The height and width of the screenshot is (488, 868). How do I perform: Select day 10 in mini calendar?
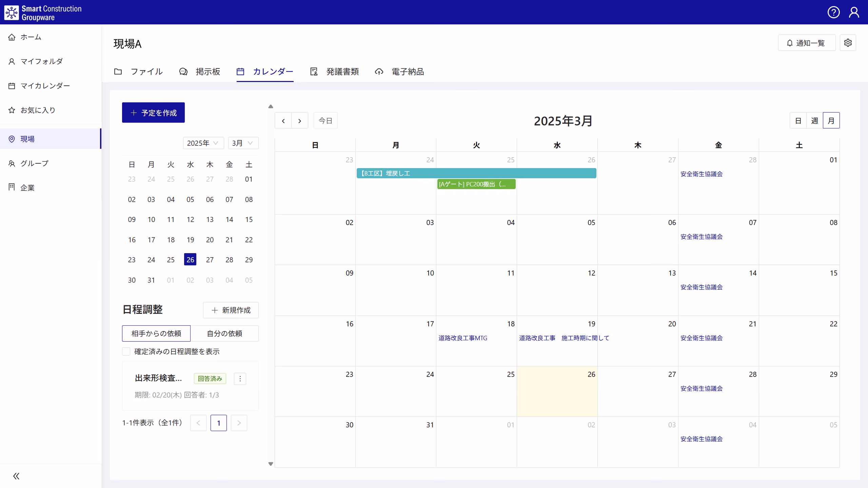[151, 219]
